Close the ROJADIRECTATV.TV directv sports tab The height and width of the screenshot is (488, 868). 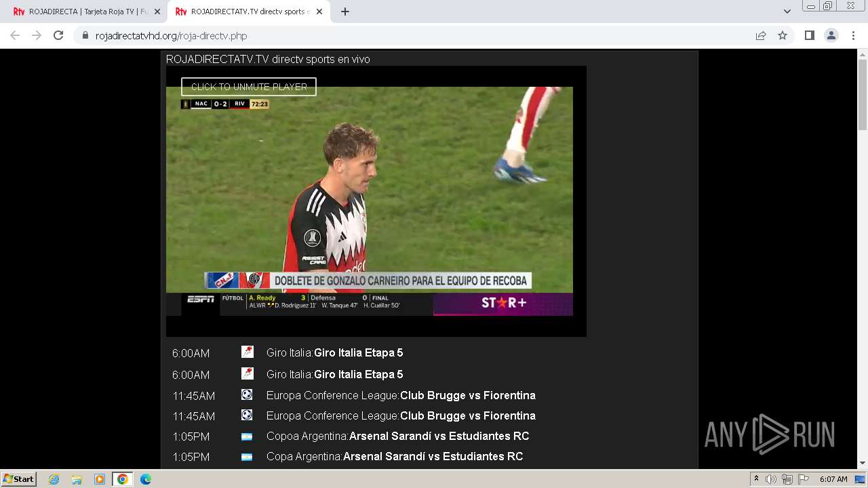click(x=319, y=12)
